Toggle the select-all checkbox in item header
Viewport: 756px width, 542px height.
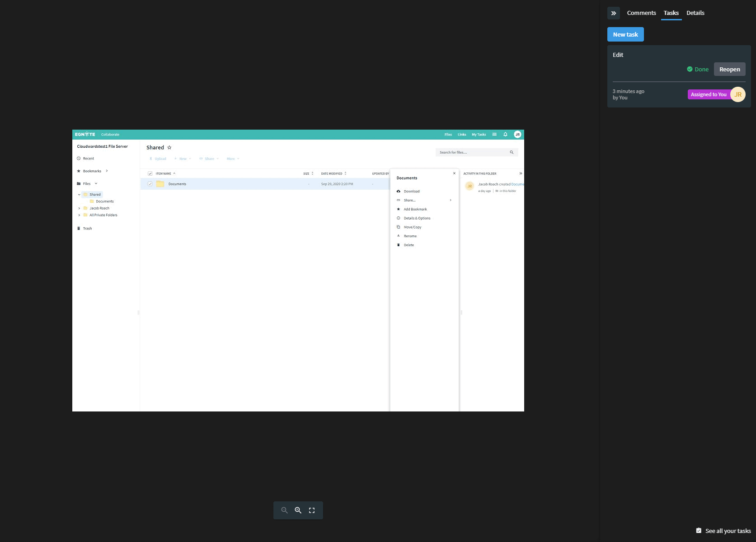[x=150, y=173]
